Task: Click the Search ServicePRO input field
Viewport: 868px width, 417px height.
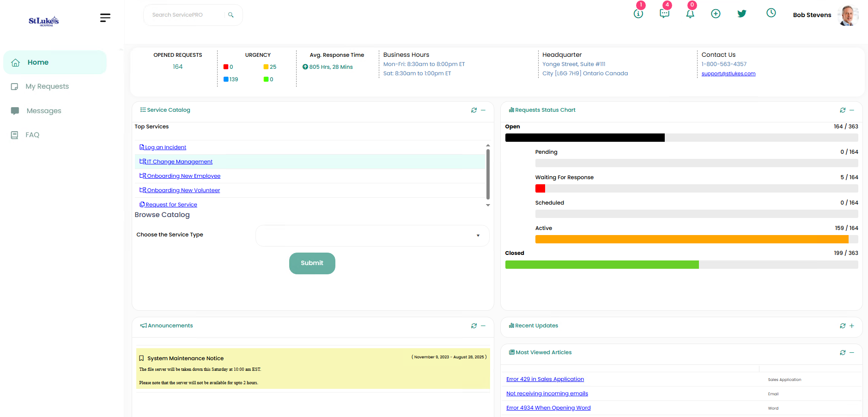Action: coord(187,15)
